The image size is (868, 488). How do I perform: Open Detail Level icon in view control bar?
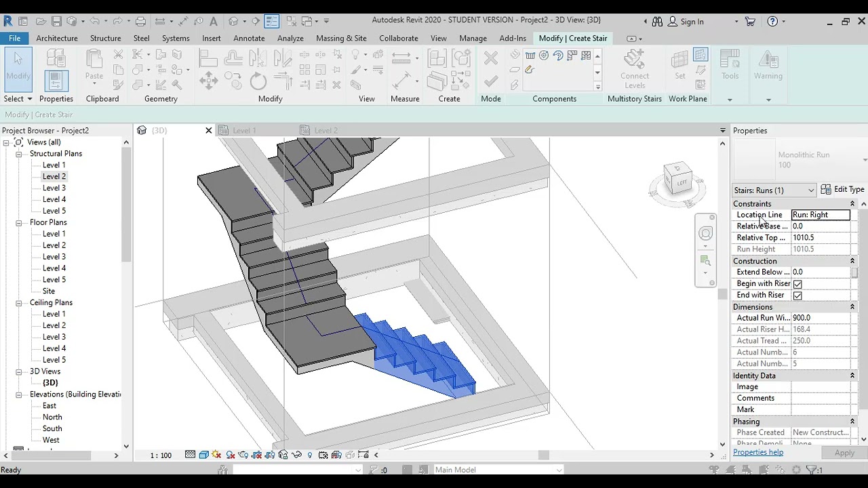pos(191,455)
